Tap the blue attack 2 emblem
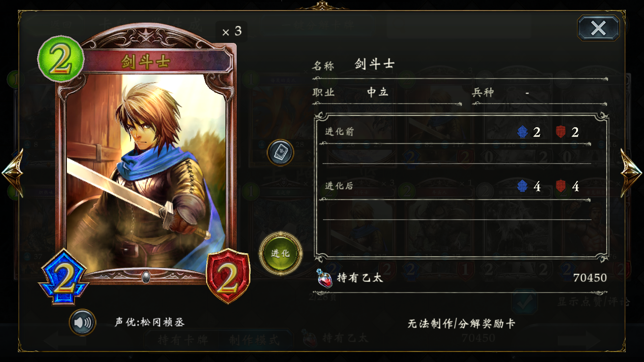This screenshot has height=362, width=644. click(x=64, y=277)
